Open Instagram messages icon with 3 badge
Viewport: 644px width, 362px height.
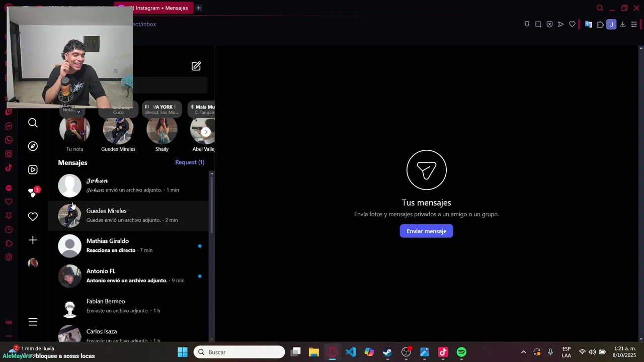click(33, 192)
